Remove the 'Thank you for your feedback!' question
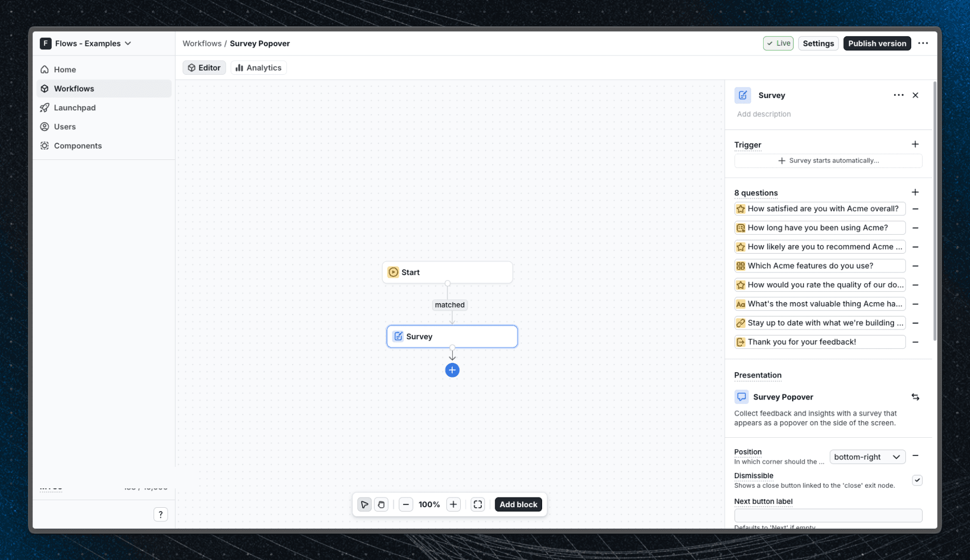Viewport: 970px width, 560px height. (x=916, y=342)
